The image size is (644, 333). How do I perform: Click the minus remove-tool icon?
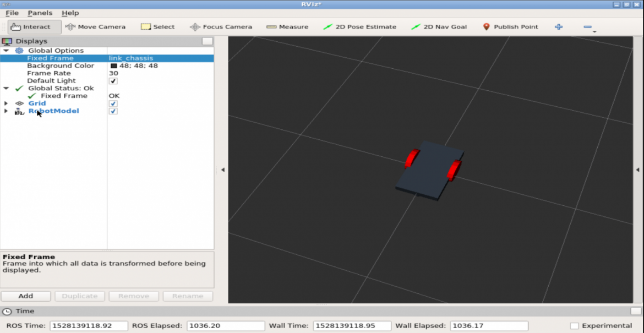pyautogui.click(x=588, y=27)
